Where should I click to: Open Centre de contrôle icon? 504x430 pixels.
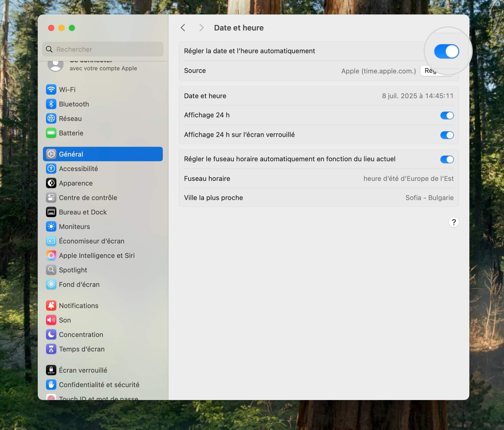(51, 197)
